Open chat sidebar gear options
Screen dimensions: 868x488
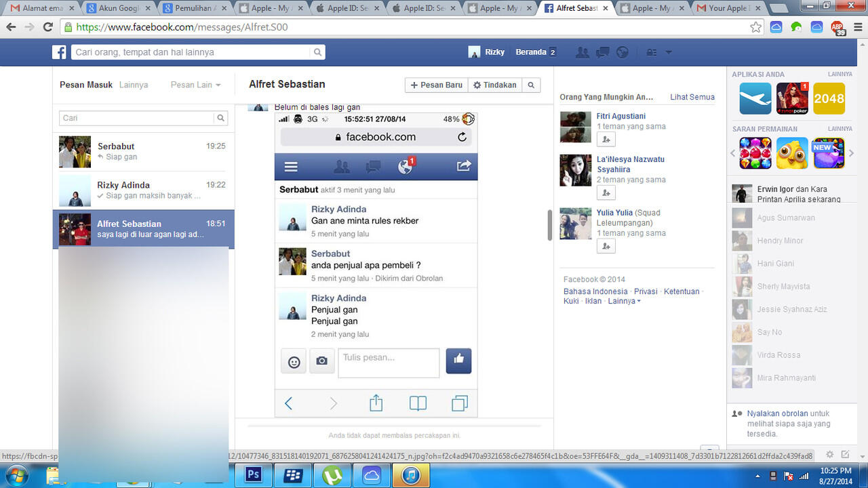click(829, 455)
